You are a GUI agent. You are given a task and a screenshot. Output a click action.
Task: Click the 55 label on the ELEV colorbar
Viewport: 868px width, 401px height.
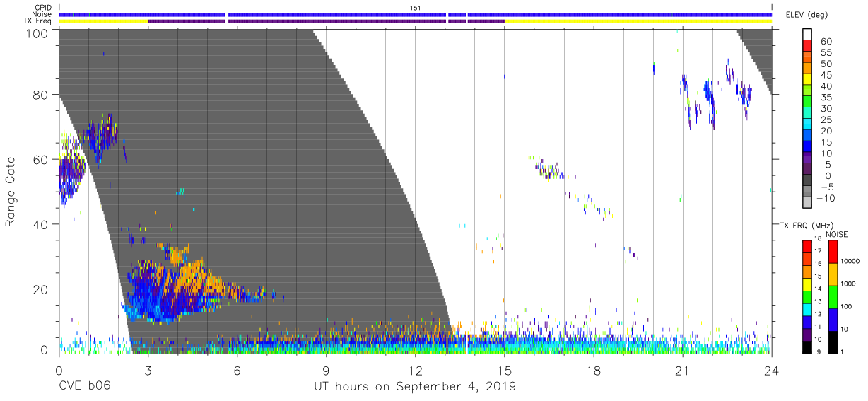[x=825, y=53]
